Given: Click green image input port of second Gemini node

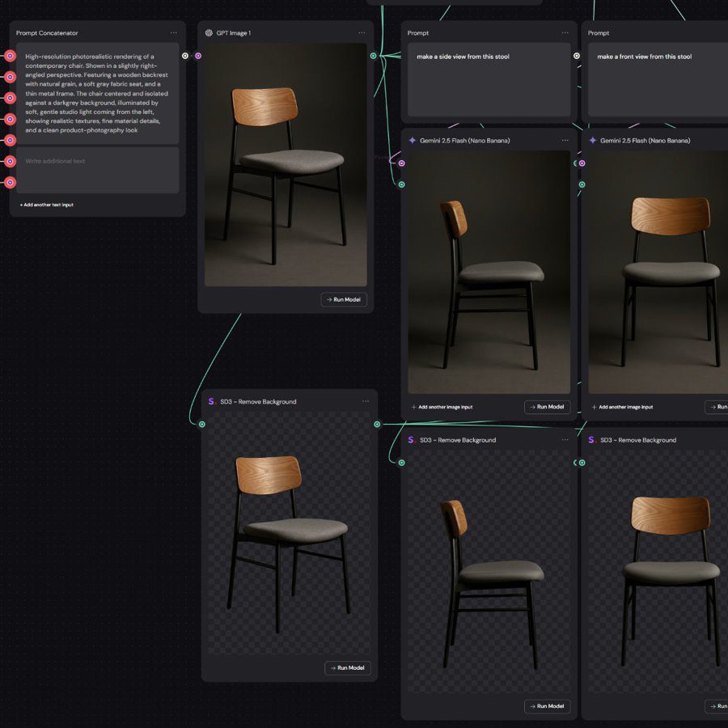Looking at the screenshot, I should tap(582, 184).
